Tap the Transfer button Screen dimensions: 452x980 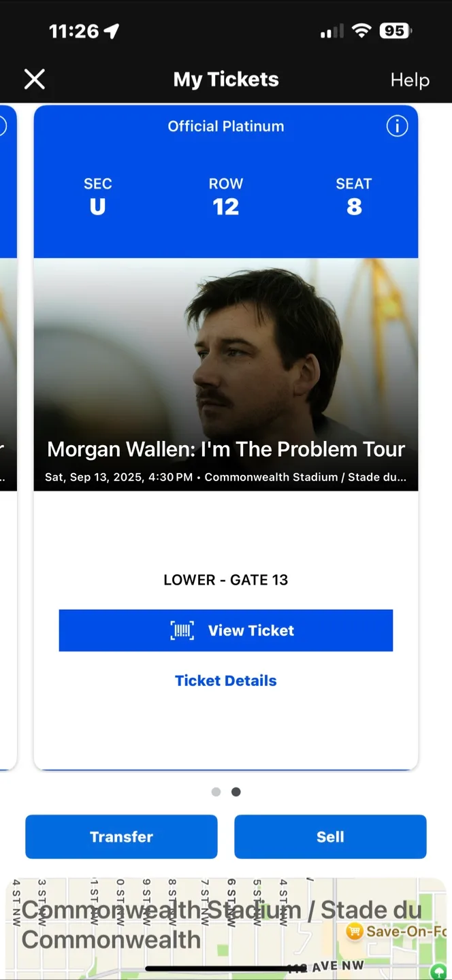tap(121, 837)
